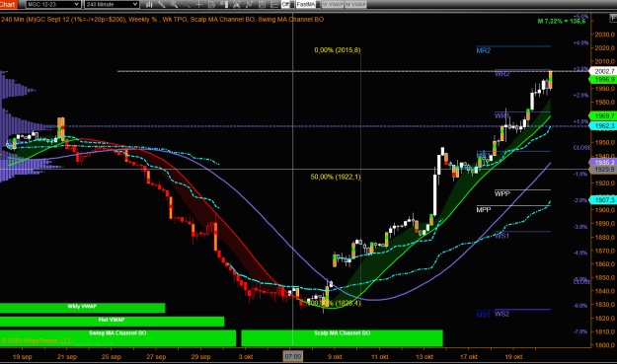
Task: Click the WS2 pivot label
Action: (x=502, y=314)
